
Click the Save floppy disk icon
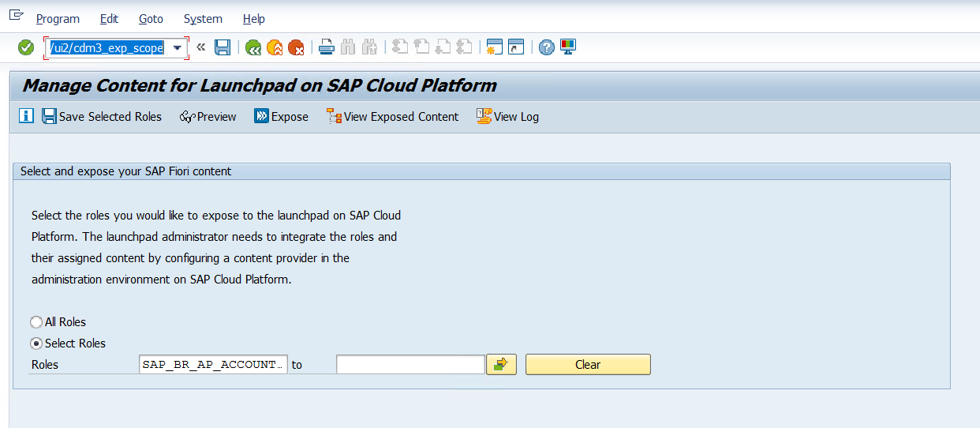[x=223, y=48]
